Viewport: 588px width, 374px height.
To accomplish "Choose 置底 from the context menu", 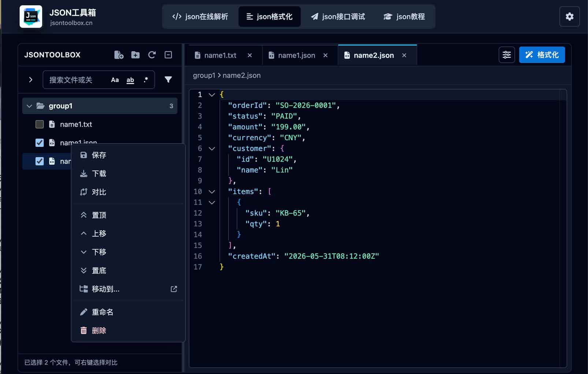I will point(128,270).
